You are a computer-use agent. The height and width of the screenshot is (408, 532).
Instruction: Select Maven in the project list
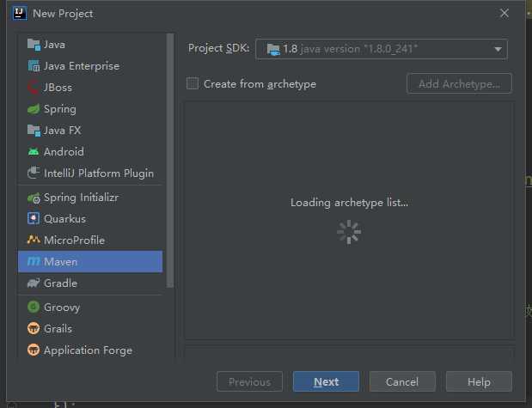(x=90, y=261)
